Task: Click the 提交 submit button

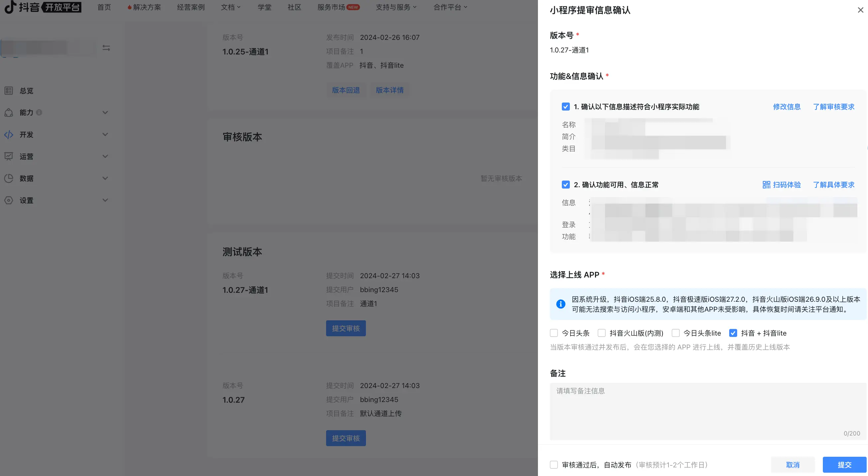Action: point(844,465)
